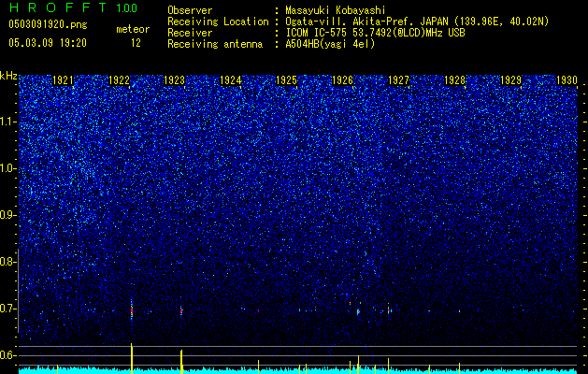588x374 pixels.
Task: Click the 1921 time marker
Action: point(63,80)
